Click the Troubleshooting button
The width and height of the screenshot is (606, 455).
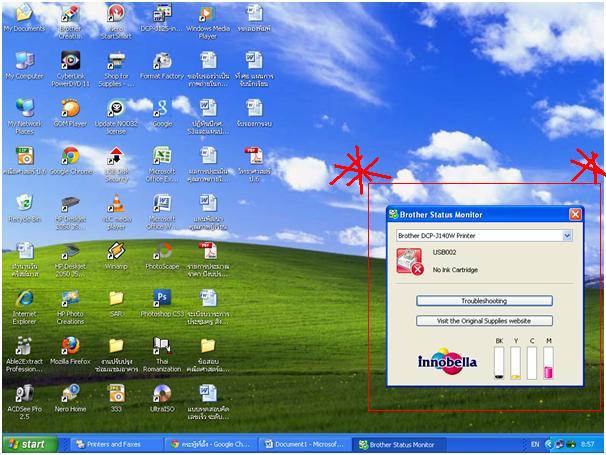[484, 301]
